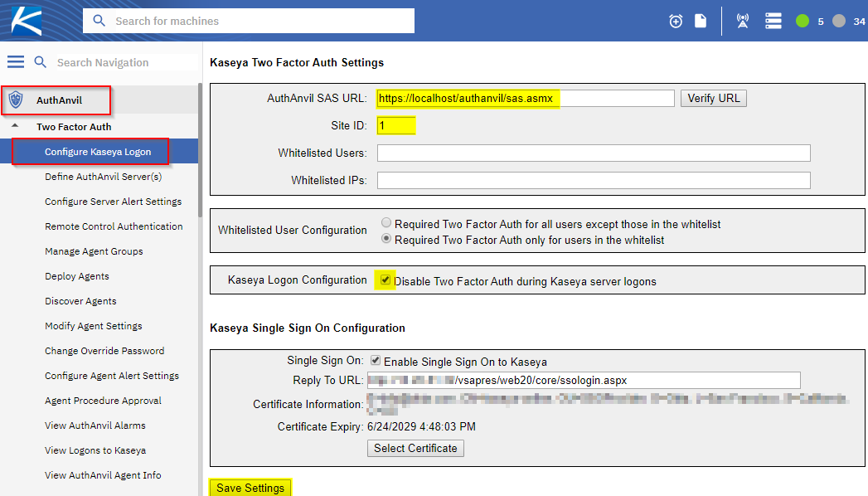The image size is (868, 496).
Task: Go to Remote Control Authentication
Action: pyautogui.click(x=114, y=226)
